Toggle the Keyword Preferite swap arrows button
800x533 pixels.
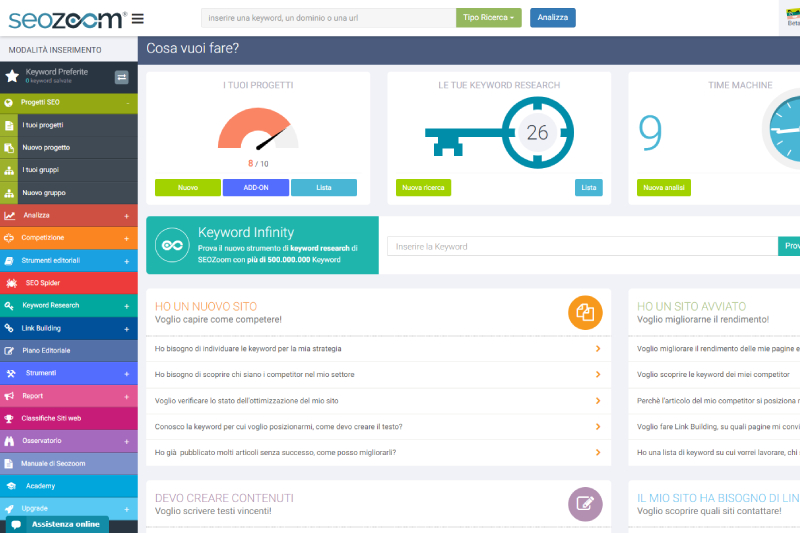(121, 77)
